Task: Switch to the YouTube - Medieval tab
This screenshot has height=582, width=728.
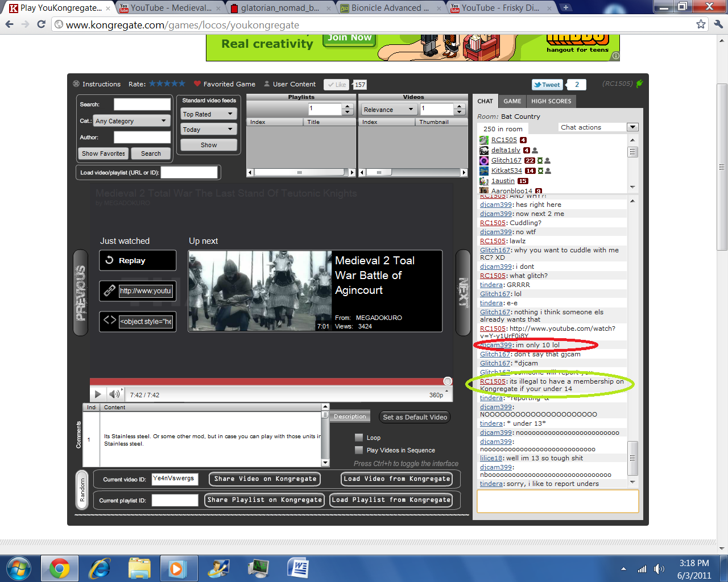Action: coord(170,8)
